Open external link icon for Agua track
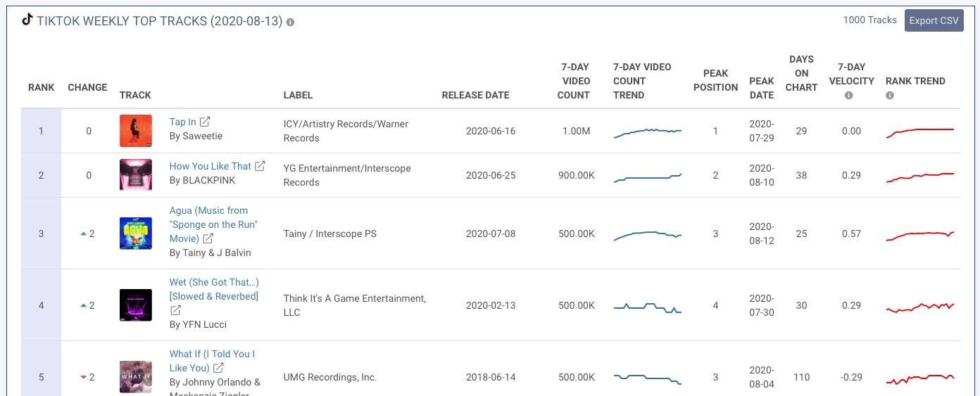This screenshot has height=396, width=980. 208,238
